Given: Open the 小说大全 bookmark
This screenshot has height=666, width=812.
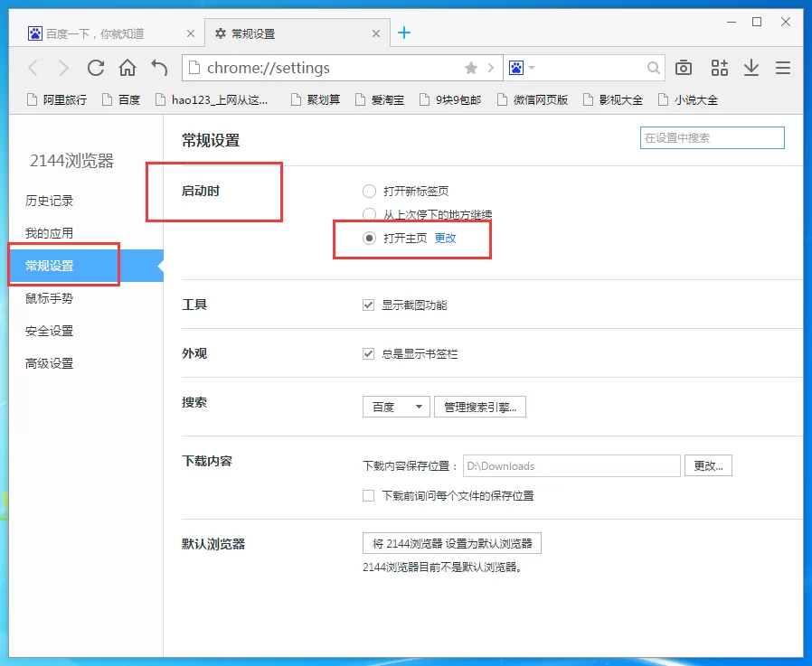Looking at the screenshot, I should (688, 99).
